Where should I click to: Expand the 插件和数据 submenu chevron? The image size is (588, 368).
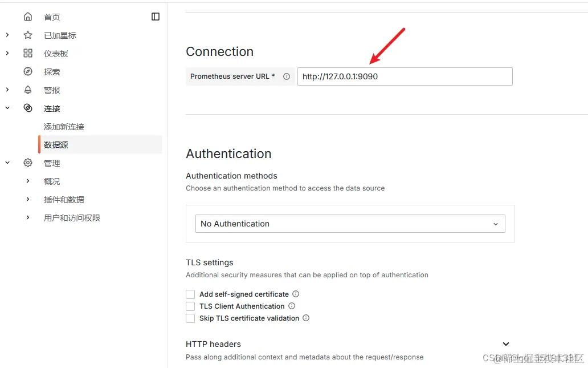(28, 199)
